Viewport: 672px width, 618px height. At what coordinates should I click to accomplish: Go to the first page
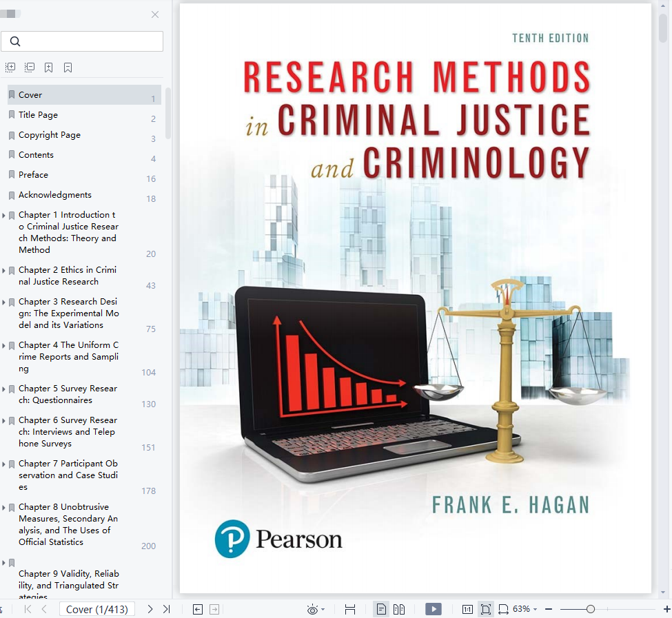[28, 609]
